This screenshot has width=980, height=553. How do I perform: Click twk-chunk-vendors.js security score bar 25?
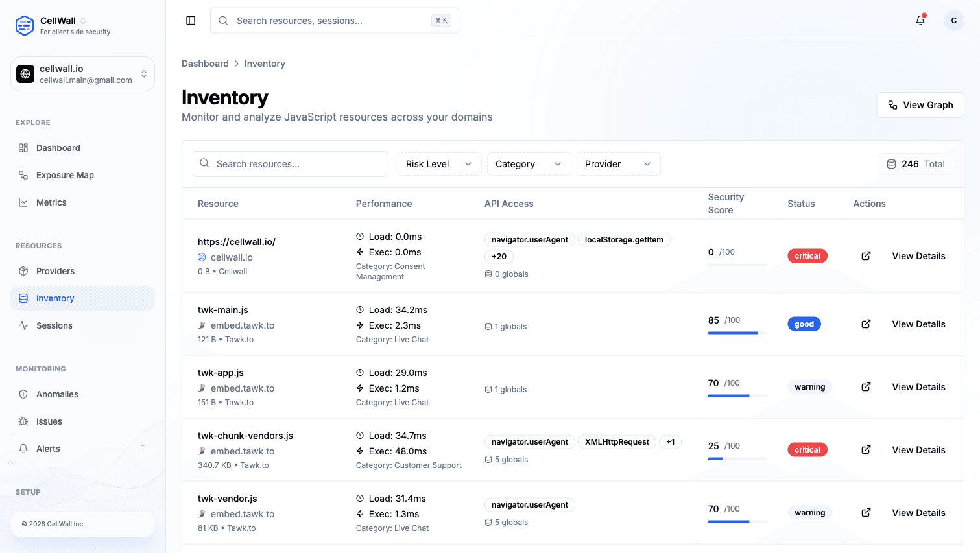(x=737, y=458)
